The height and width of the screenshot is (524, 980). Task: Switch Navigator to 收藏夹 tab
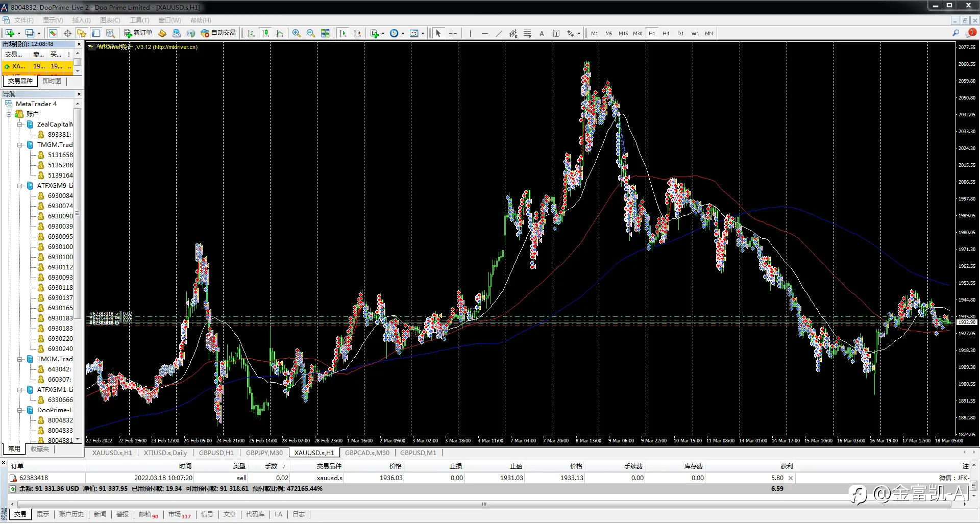[40, 449]
